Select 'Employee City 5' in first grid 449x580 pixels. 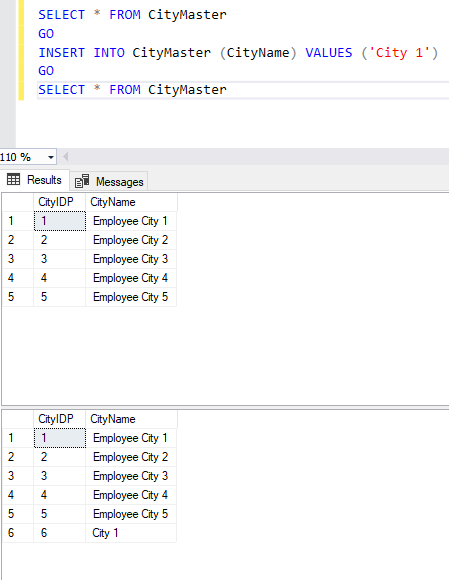131,297
